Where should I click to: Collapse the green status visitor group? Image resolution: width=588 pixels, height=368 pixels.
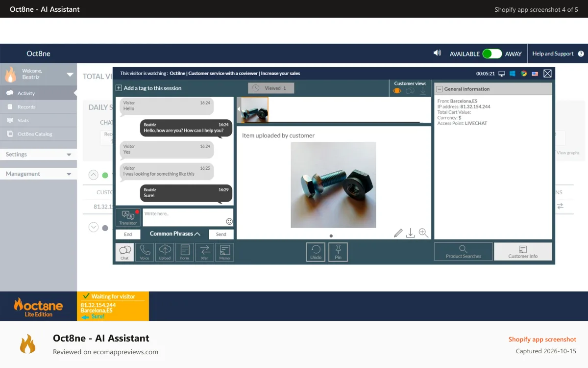pyautogui.click(x=93, y=175)
